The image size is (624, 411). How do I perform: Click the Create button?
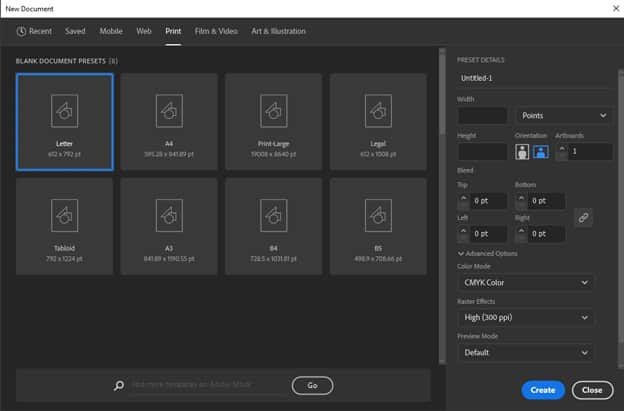[543, 390]
